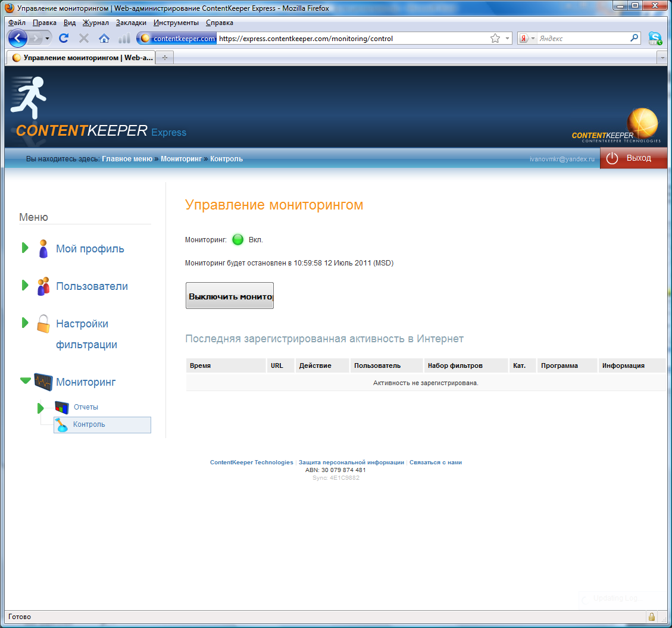The height and width of the screenshot is (628, 672).
Task: Click the Мониторинг graph monitor icon
Action: 43,382
